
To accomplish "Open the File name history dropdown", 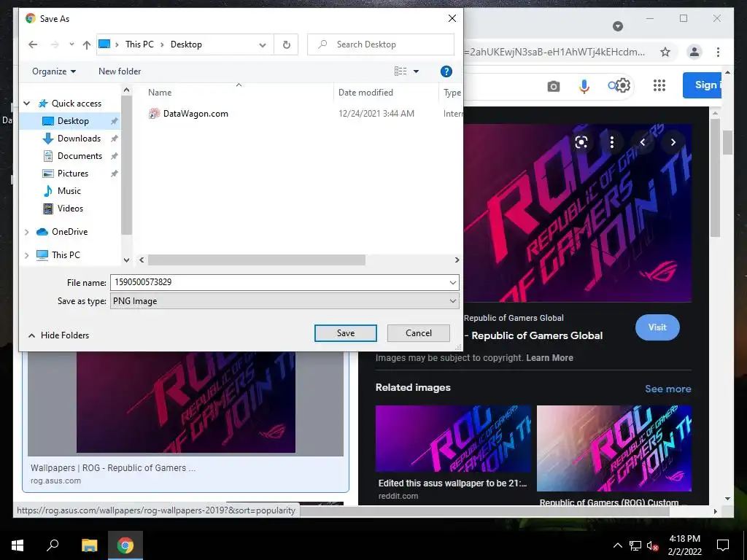I will (x=452, y=282).
